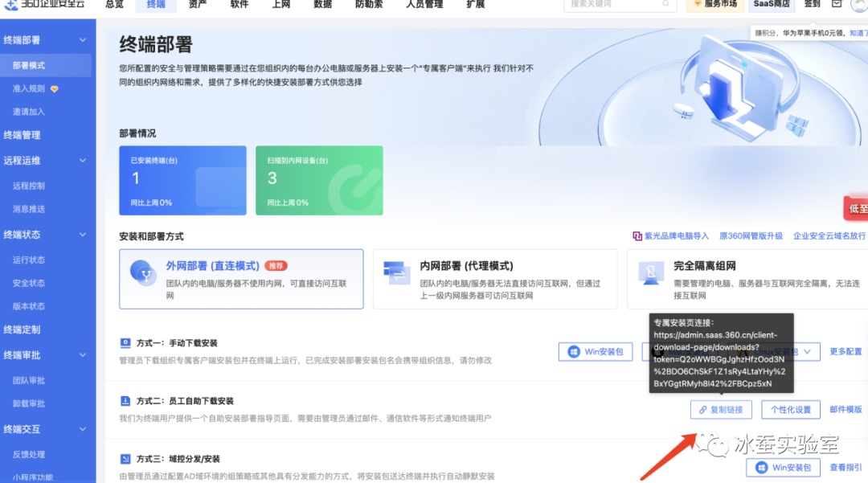
Task: Click the 360企业安全云 logo icon
Action: coord(10,5)
